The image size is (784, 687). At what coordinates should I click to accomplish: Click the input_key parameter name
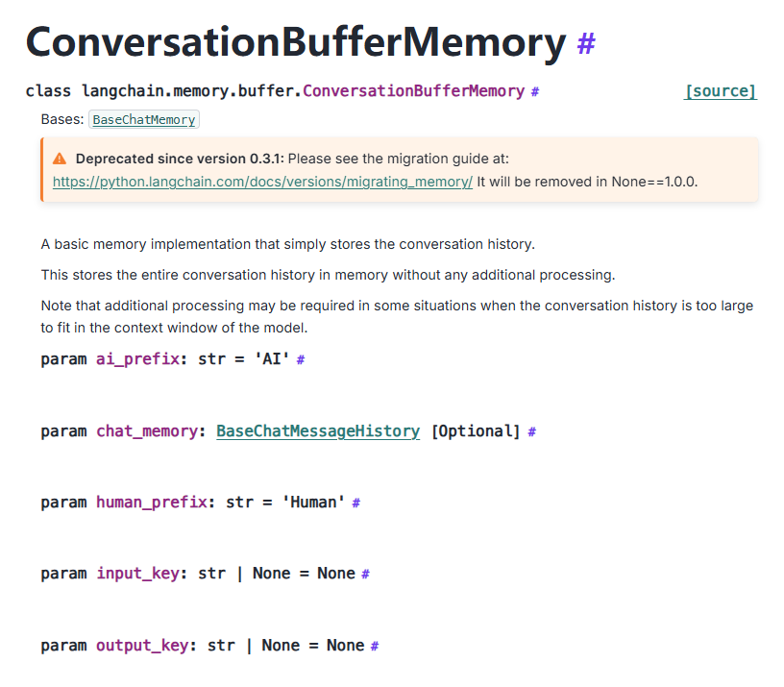[x=138, y=573]
